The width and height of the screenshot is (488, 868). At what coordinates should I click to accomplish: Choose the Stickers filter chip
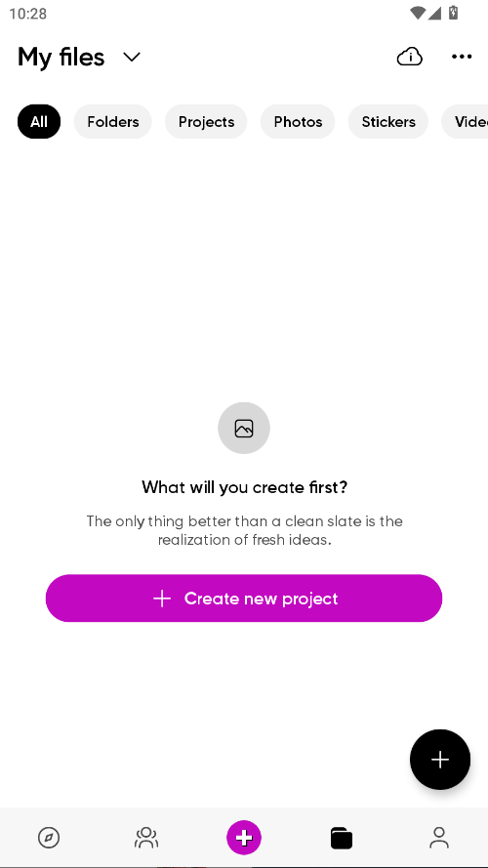click(387, 121)
